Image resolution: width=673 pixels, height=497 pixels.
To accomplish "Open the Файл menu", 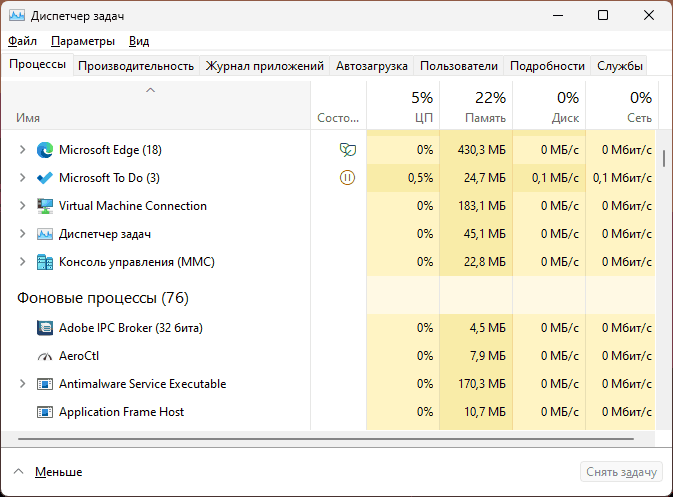I will 22,41.
